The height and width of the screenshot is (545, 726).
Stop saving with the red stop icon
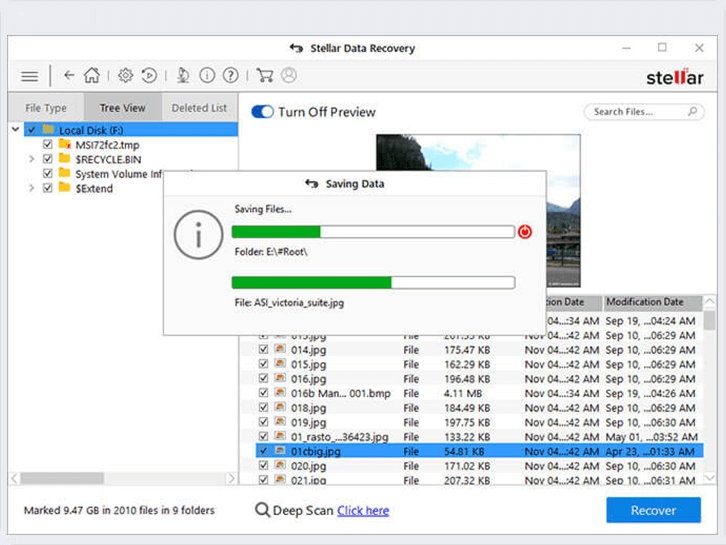[x=525, y=232]
